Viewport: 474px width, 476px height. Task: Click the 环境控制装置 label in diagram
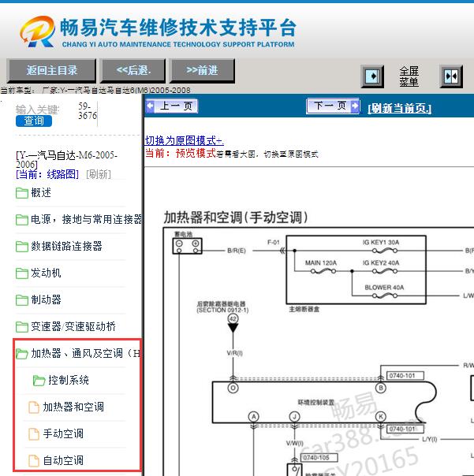point(316,403)
